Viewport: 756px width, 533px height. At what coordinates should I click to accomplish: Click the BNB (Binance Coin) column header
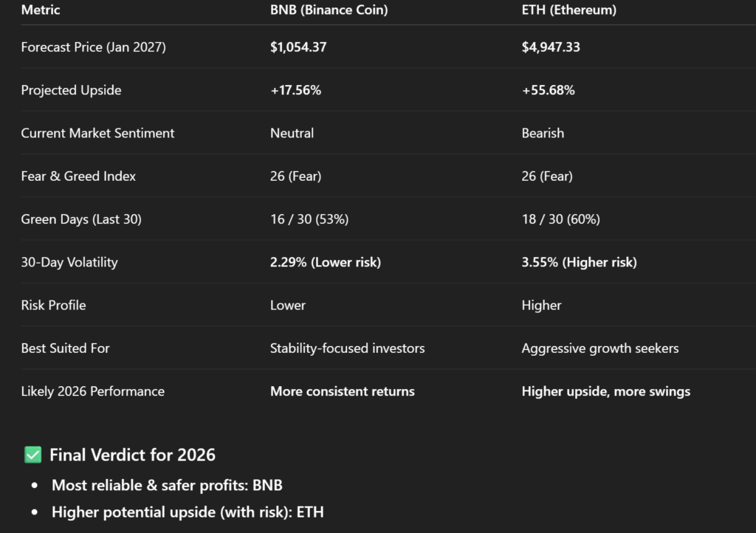pyautogui.click(x=329, y=10)
